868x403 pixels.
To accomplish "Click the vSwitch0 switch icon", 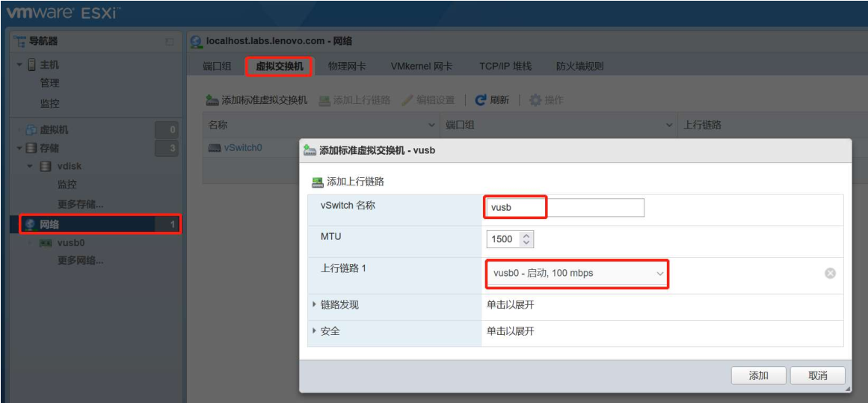I will pos(215,148).
